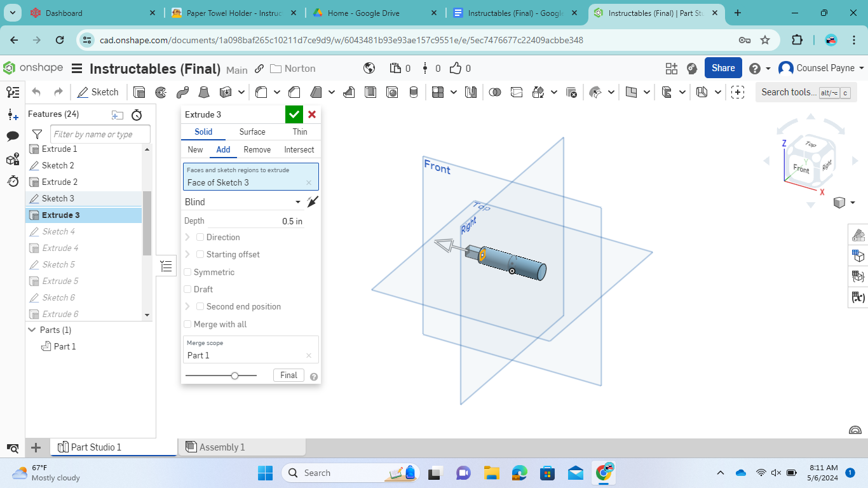Collapse the Parts (1) list
Screen dimensions: 868x488
32,330
